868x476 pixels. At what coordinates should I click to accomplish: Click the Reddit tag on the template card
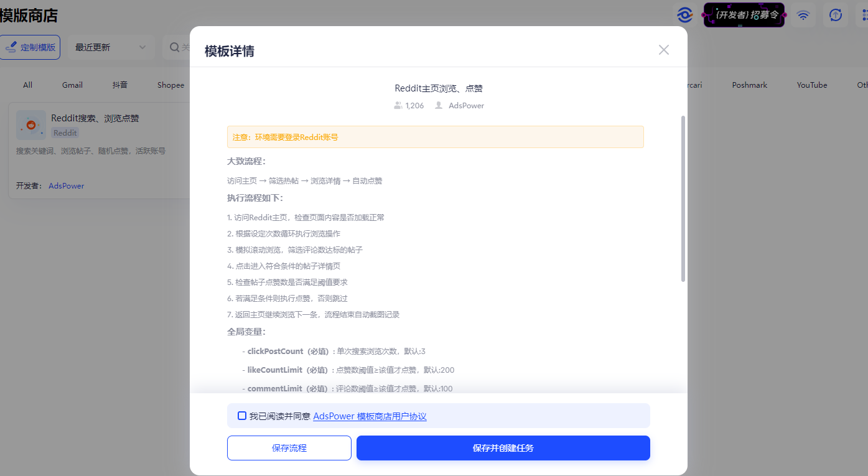coord(65,133)
